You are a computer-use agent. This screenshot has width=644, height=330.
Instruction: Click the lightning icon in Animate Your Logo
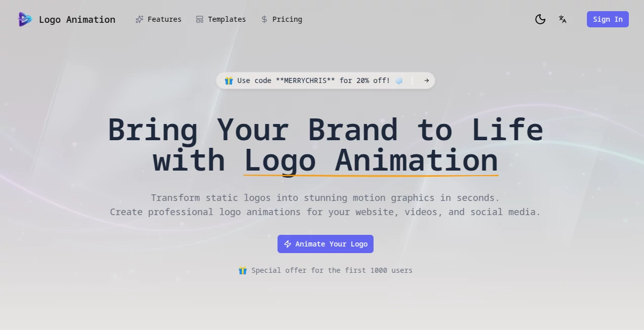(x=288, y=243)
